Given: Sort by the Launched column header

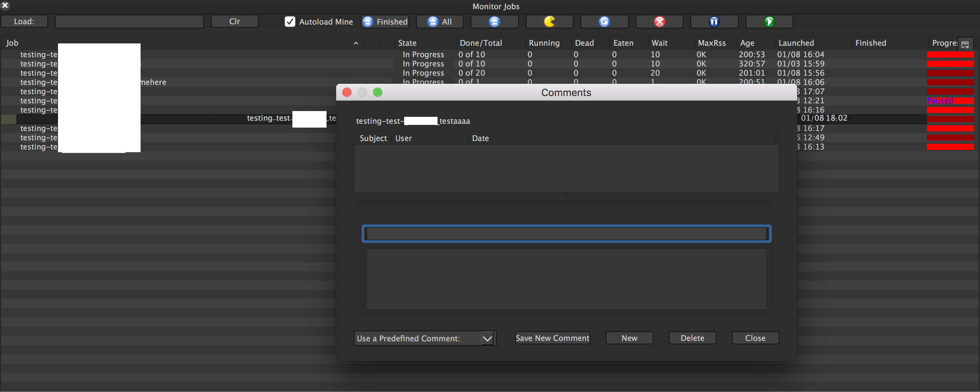Looking at the screenshot, I should click(x=813, y=43).
